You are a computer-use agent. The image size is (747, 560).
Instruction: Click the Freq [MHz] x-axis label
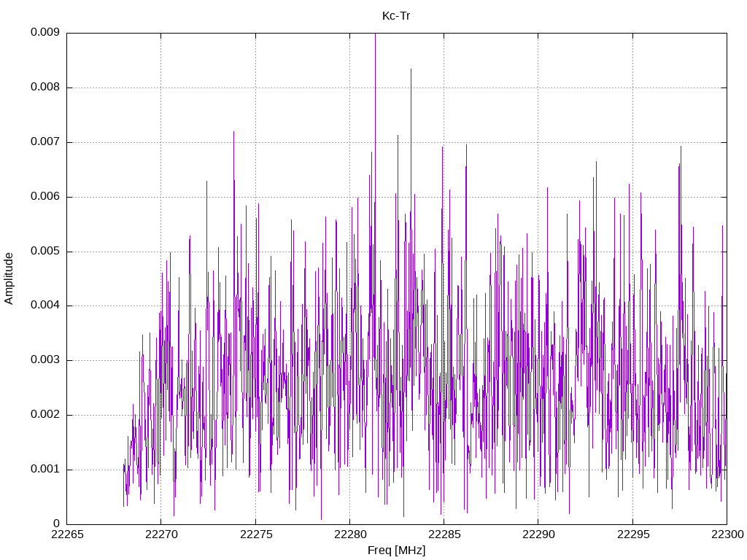396,550
